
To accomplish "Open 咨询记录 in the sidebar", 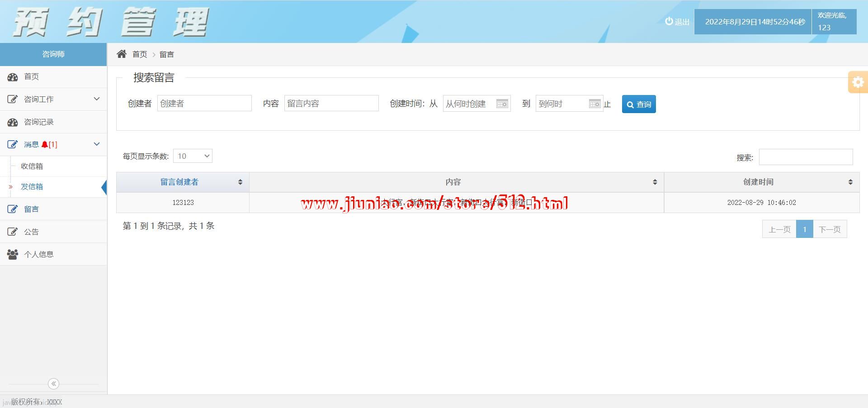I will [53, 122].
